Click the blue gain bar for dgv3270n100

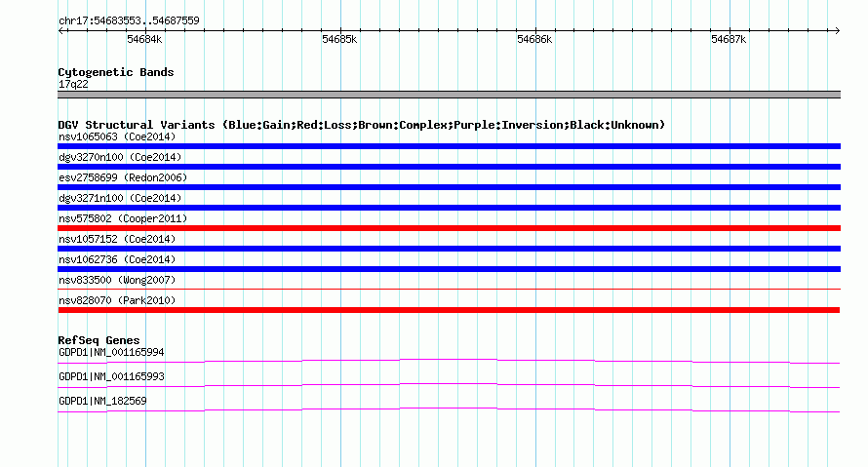tap(449, 167)
